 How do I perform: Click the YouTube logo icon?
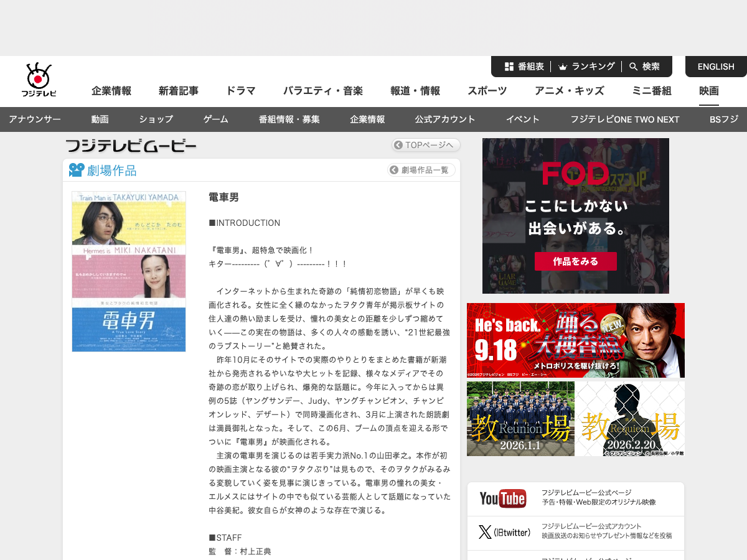(503, 499)
